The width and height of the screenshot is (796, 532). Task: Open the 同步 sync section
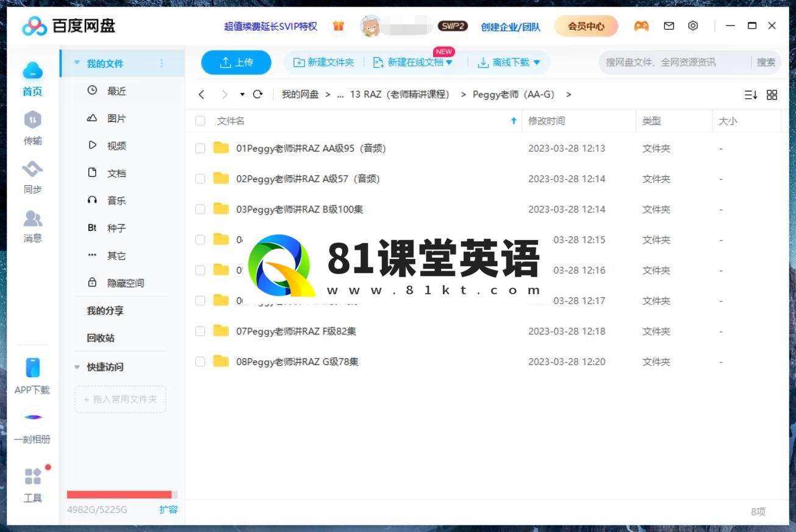(x=33, y=169)
